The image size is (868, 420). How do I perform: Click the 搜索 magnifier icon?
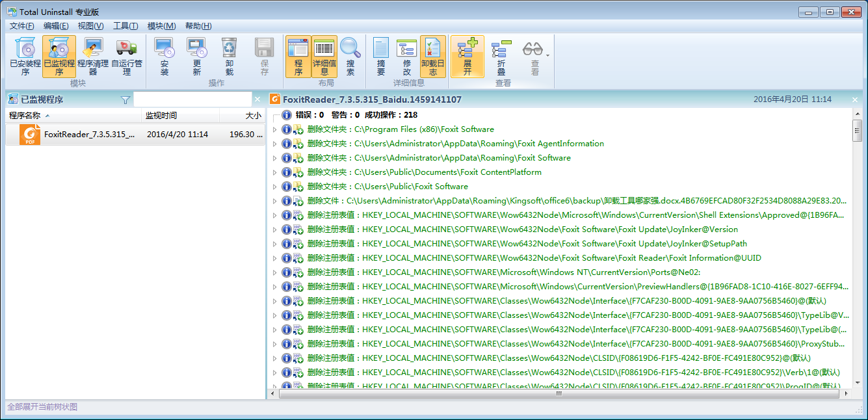[x=350, y=56]
